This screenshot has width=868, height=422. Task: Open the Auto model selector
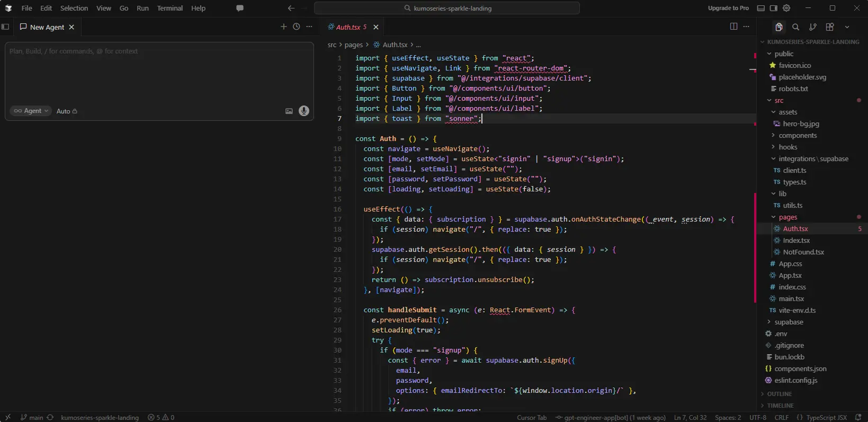pyautogui.click(x=67, y=111)
